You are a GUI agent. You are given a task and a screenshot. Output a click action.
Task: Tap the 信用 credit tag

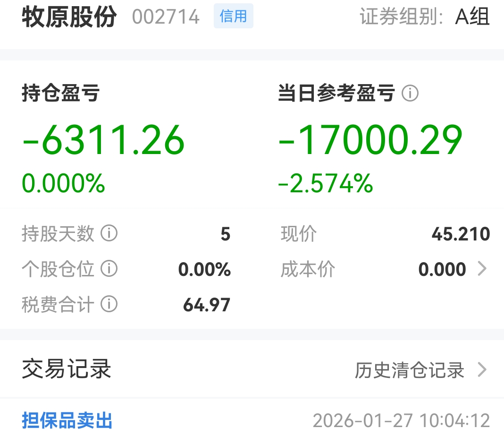click(233, 16)
